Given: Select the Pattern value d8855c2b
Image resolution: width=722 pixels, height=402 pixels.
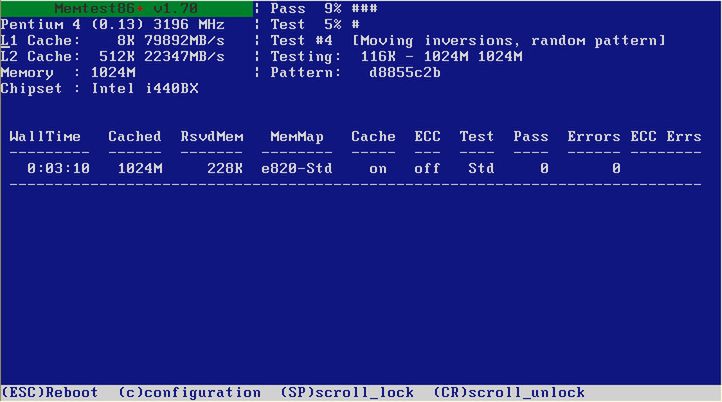Looking at the screenshot, I should [405, 73].
